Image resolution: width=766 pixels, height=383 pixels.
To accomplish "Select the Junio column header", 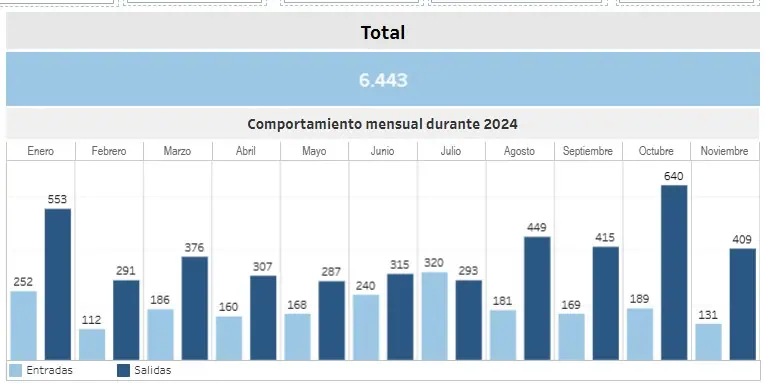I will pos(383,151).
